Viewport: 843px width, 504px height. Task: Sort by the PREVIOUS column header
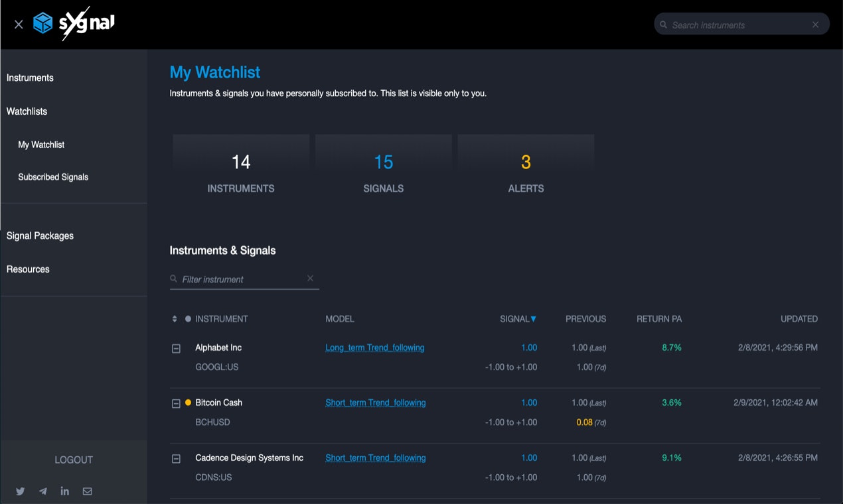point(585,319)
